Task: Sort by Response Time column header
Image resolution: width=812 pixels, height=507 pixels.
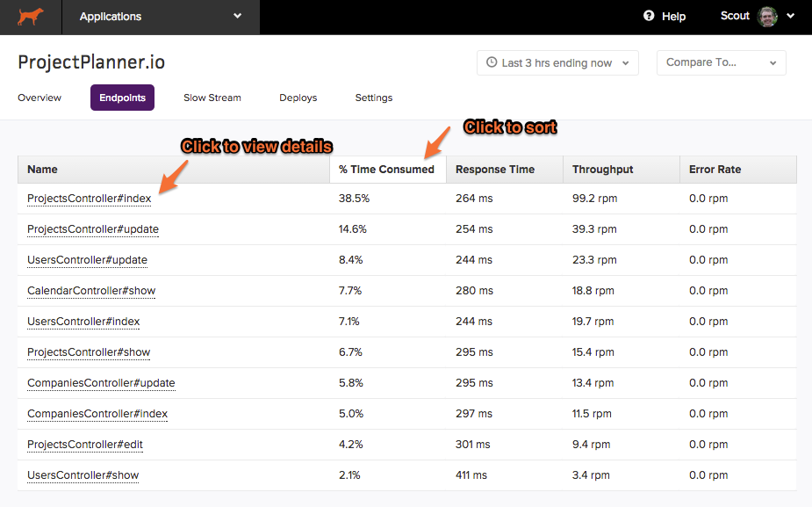Action: point(505,170)
